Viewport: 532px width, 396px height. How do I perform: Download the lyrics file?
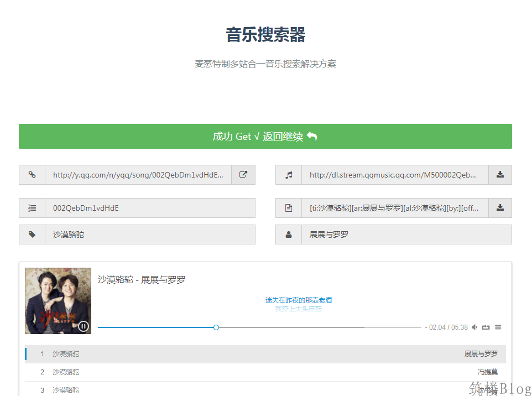coord(500,208)
